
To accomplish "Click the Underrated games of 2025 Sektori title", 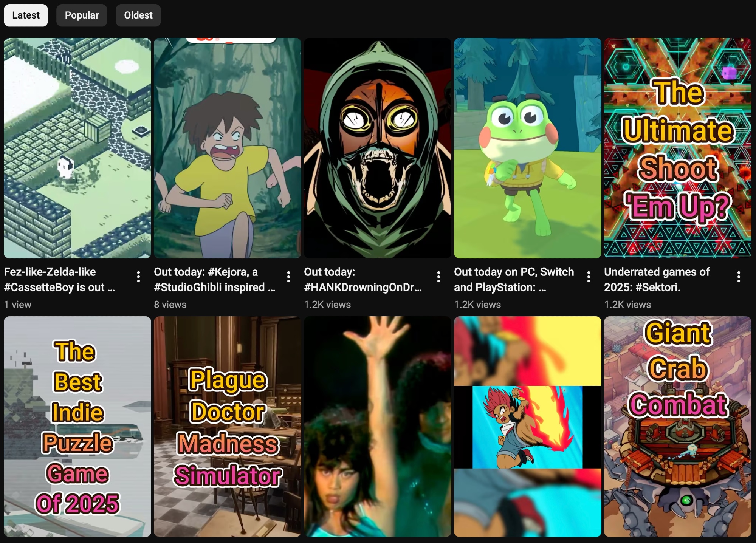I will coord(657,280).
